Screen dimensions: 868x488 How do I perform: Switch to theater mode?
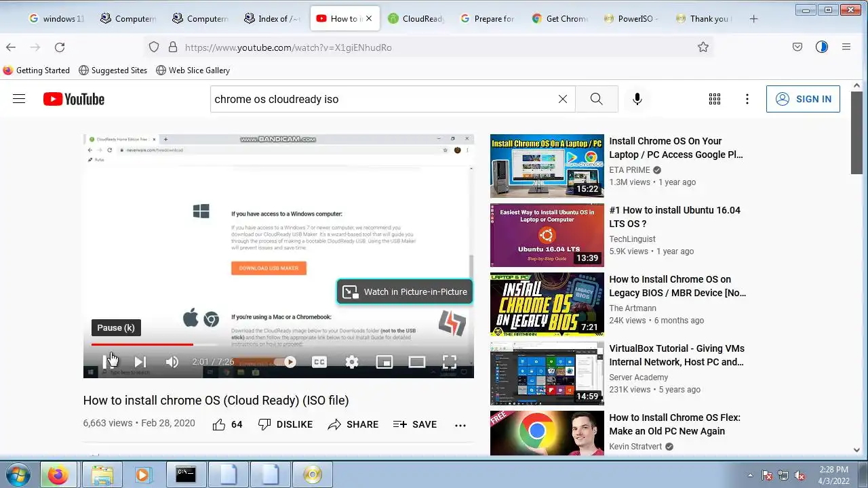click(417, 362)
